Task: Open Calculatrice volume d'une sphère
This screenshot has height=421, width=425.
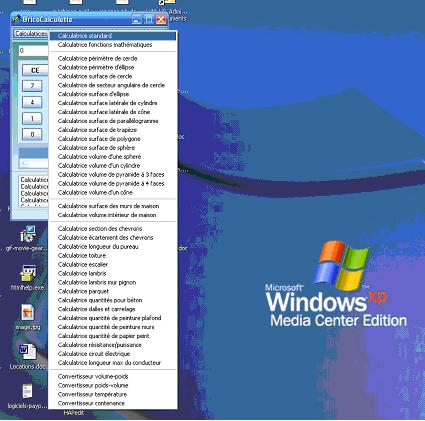Action: pos(113,157)
